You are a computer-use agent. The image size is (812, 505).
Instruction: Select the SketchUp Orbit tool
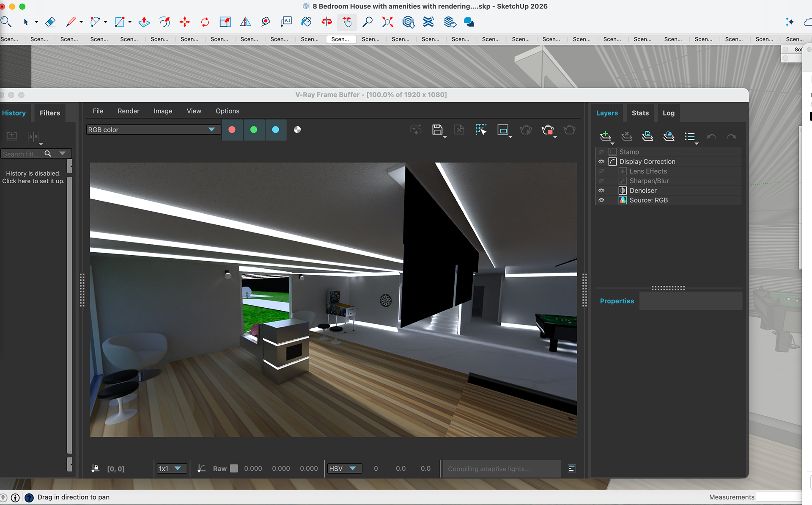point(326,22)
